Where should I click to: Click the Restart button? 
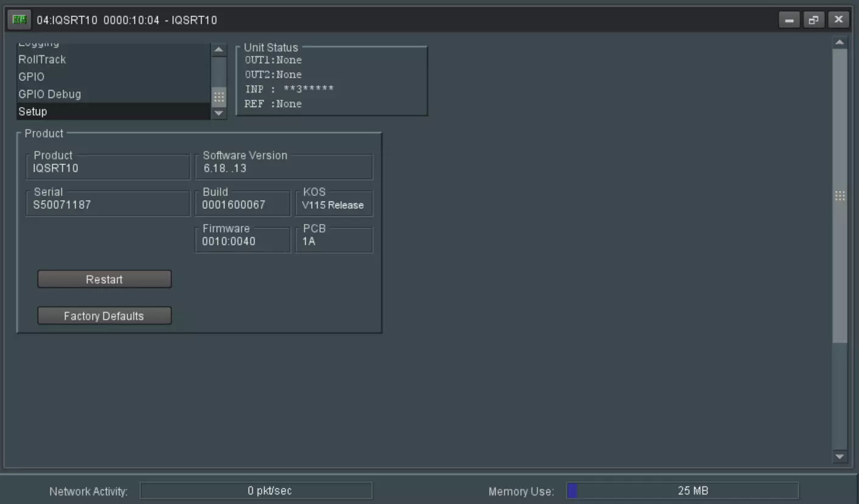point(104,279)
